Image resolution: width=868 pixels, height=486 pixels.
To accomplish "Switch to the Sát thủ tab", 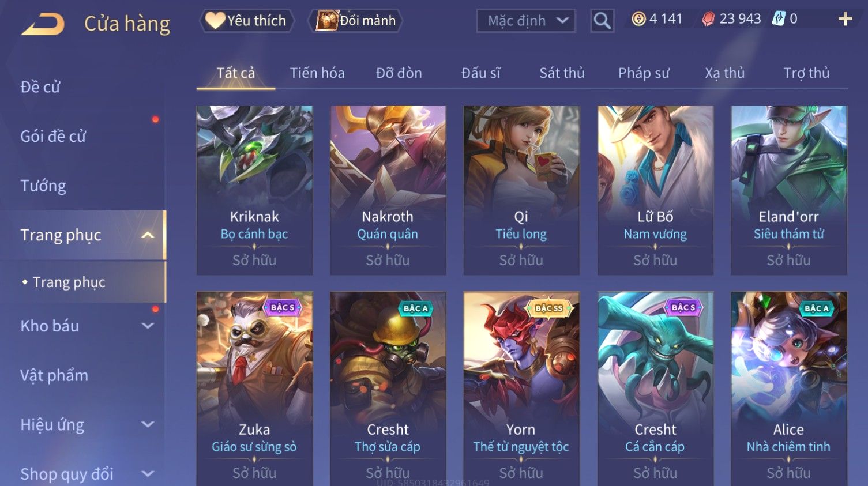I will pos(562,73).
